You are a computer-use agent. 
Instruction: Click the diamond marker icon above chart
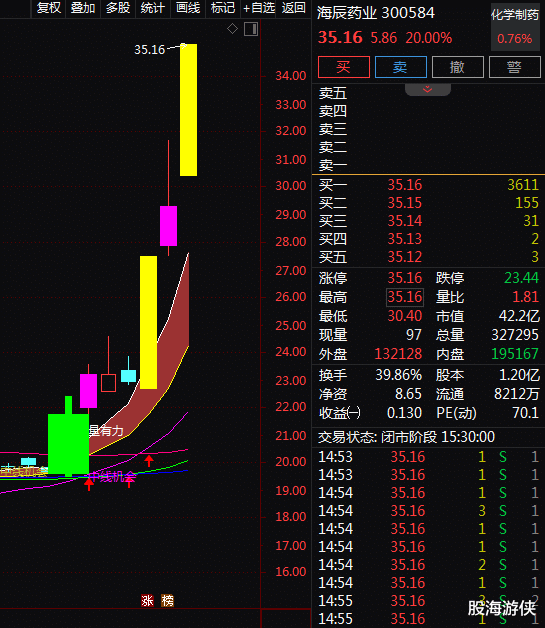[x=232, y=29]
